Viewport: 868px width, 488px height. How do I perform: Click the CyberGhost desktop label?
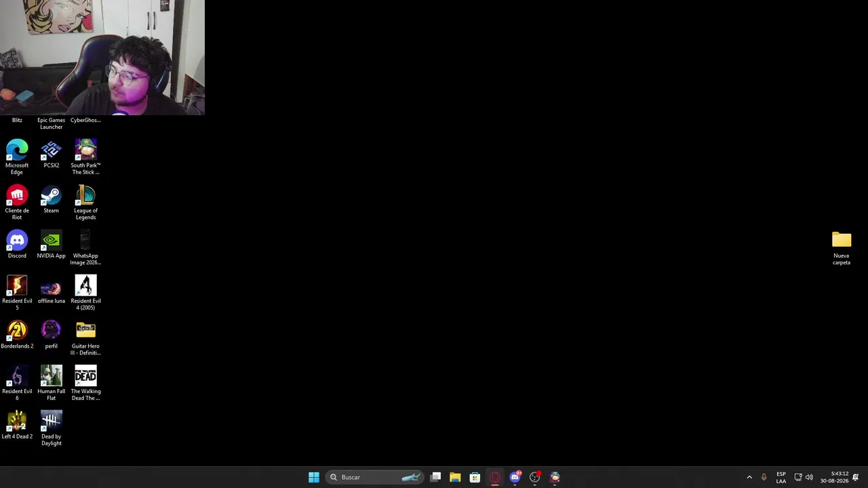click(x=85, y=120)
